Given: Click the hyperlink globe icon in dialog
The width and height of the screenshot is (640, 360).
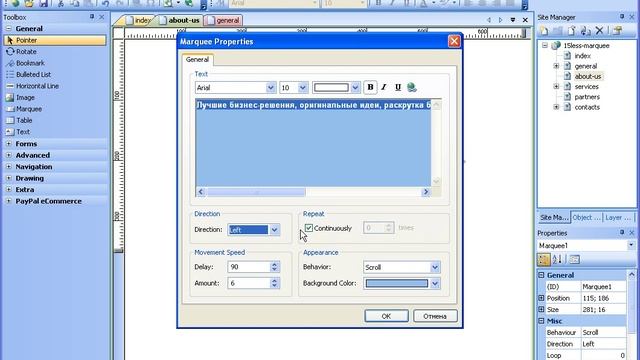Looking at the screenshot, I should point(412,87).
